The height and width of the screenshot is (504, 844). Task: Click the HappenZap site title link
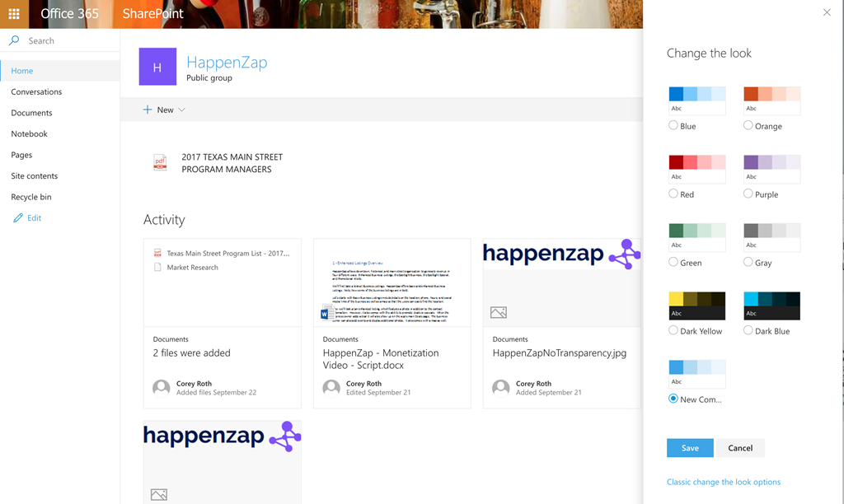[227, 63]
